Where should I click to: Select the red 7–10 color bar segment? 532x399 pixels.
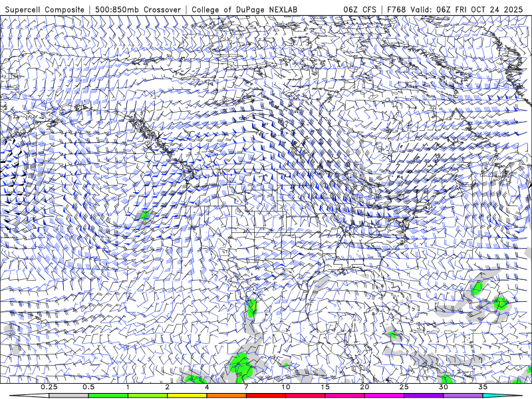coord(265,396)
